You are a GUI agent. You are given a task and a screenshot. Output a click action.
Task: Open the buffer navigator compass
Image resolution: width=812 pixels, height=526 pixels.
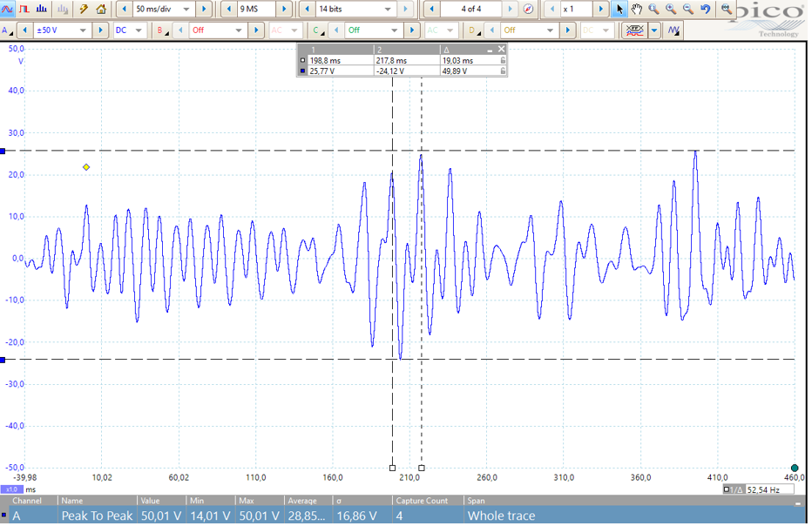[x=528, y=9]
